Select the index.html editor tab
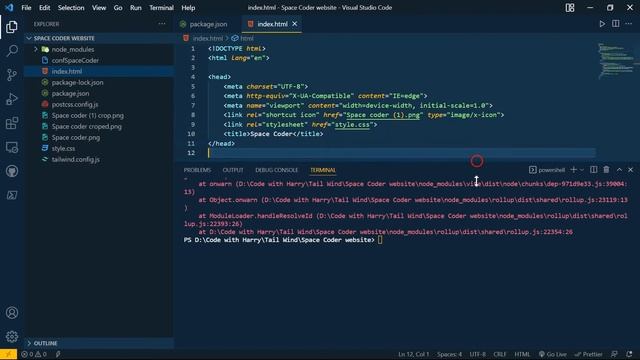The image size is (640, 360). (x=272, y=24)
